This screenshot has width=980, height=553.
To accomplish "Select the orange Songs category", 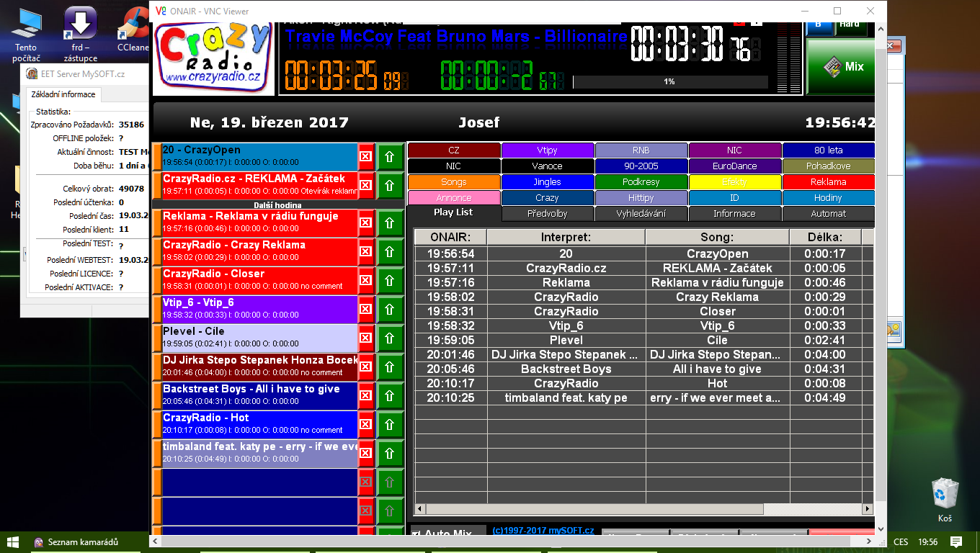I will [454, 182].
